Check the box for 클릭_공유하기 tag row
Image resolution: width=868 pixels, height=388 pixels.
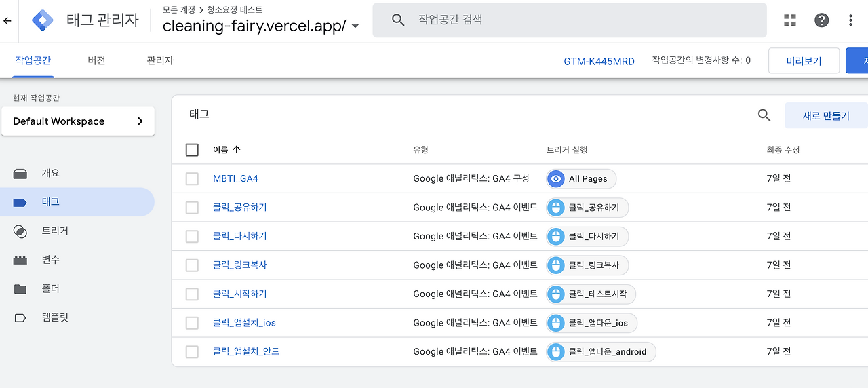point(192,208)
